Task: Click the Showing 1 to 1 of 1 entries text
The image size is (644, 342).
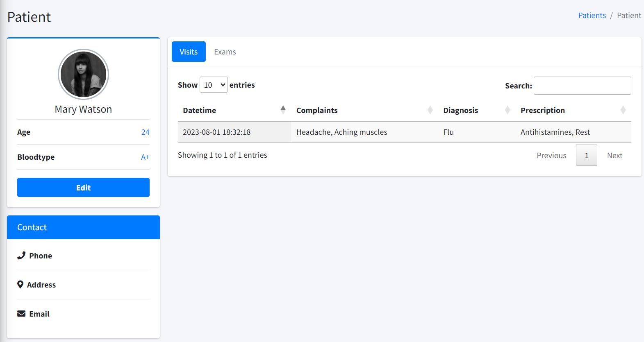Action: [x=223, y=155]
